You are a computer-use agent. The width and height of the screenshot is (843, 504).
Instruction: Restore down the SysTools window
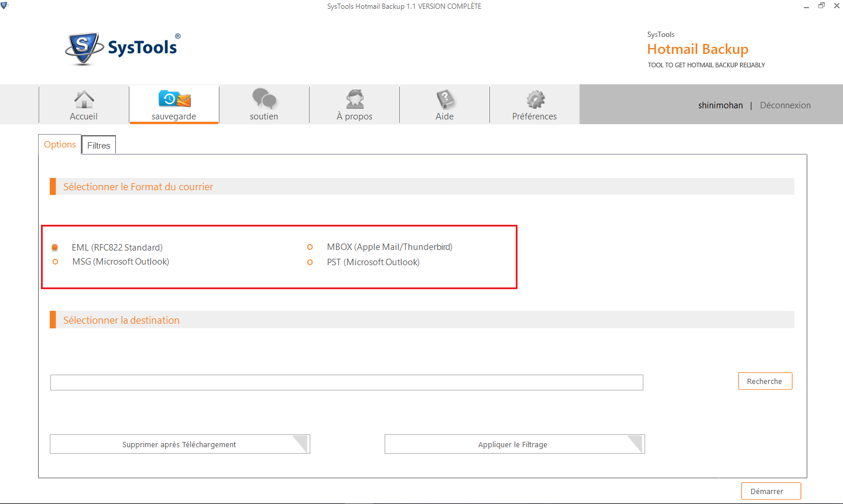pos(821,6)
